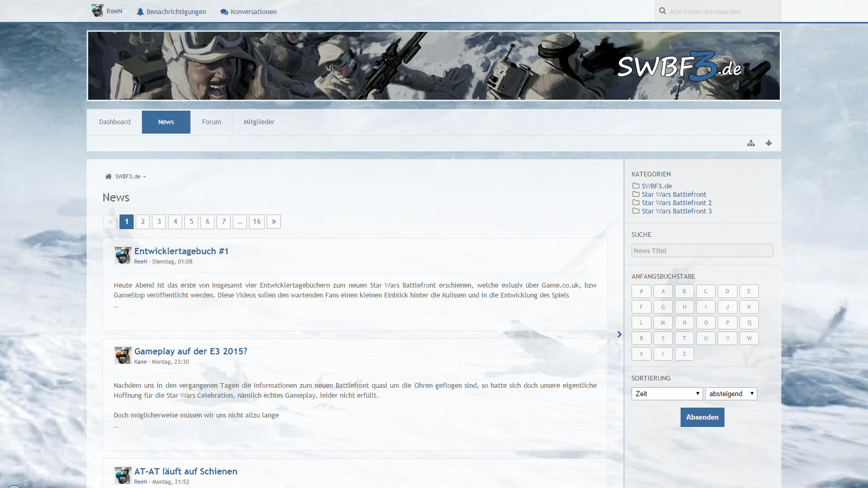The height and width of the screenshot is (488, 868).
Task: Open article Gameplay auf der E3 2015?
Action: pos(191,351)
